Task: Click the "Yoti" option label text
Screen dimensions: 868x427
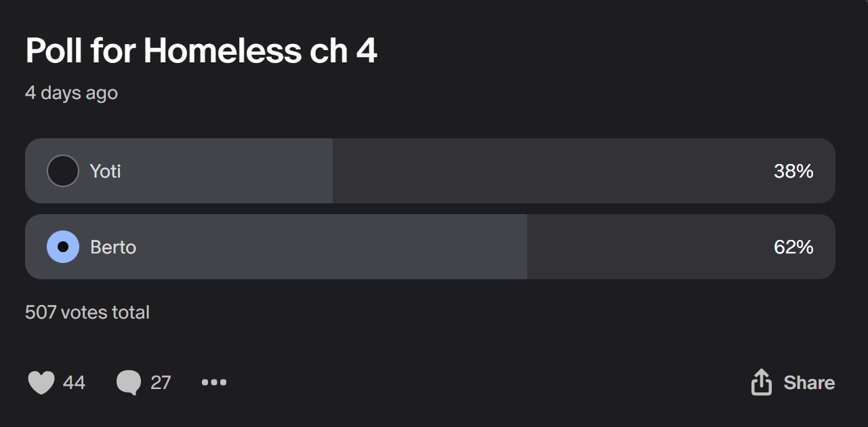Action: click(106, 171)
